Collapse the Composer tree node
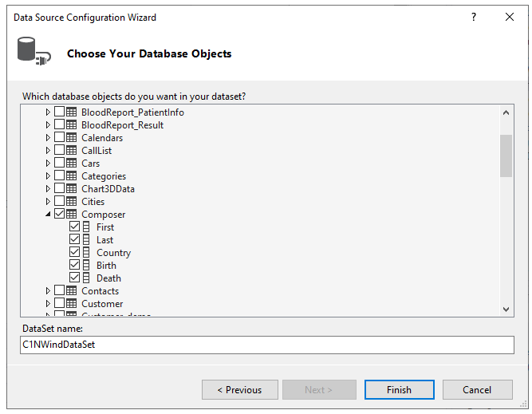Image resolution: width=532 pixels, height=414 pixels. point(48,215)
